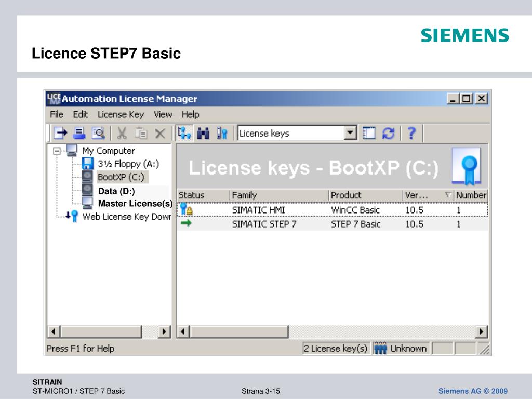Collapse the My Computer tree node

click(x=57, y=151)
